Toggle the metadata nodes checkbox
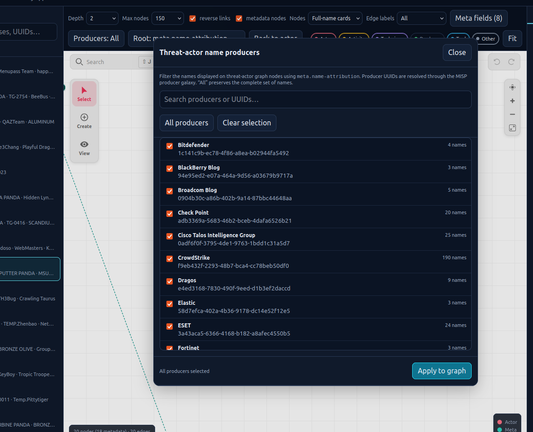Screen dimensions: 533x432 point(239,18)
